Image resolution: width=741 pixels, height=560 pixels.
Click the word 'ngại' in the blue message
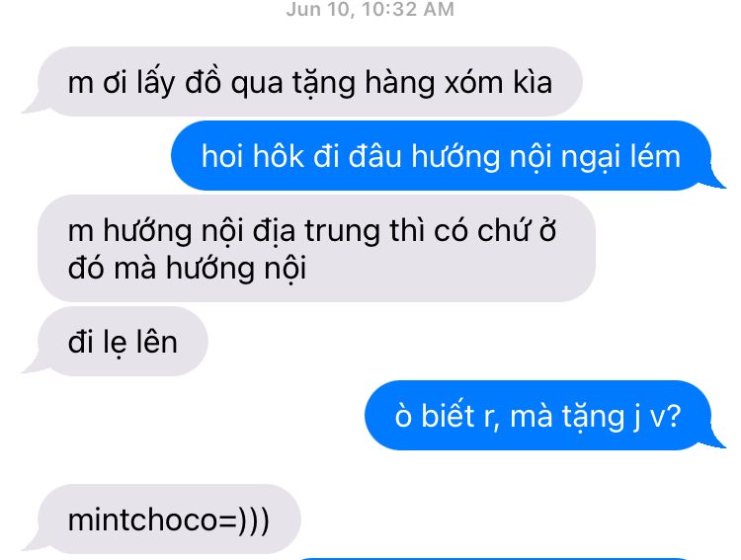point(591,158)
